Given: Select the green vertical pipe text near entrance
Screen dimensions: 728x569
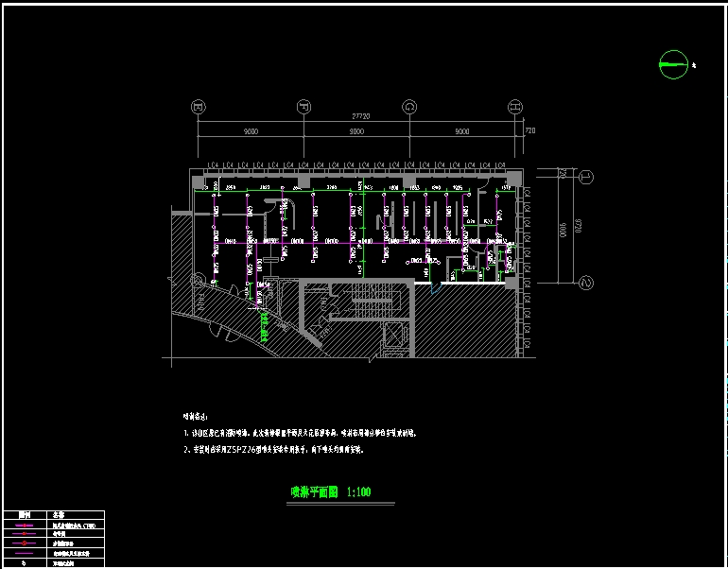Looking at the screenshot, I should click(x=263, y=326).
